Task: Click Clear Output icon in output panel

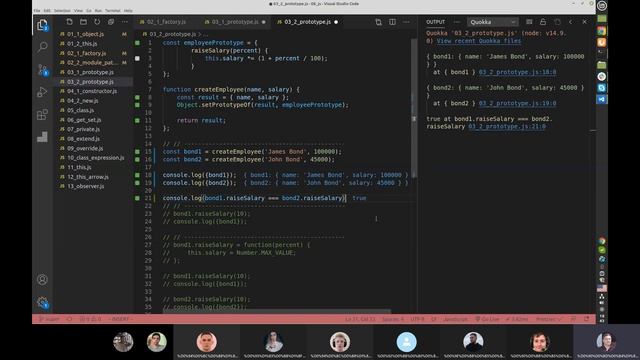Action: click(x=529, y=22)
